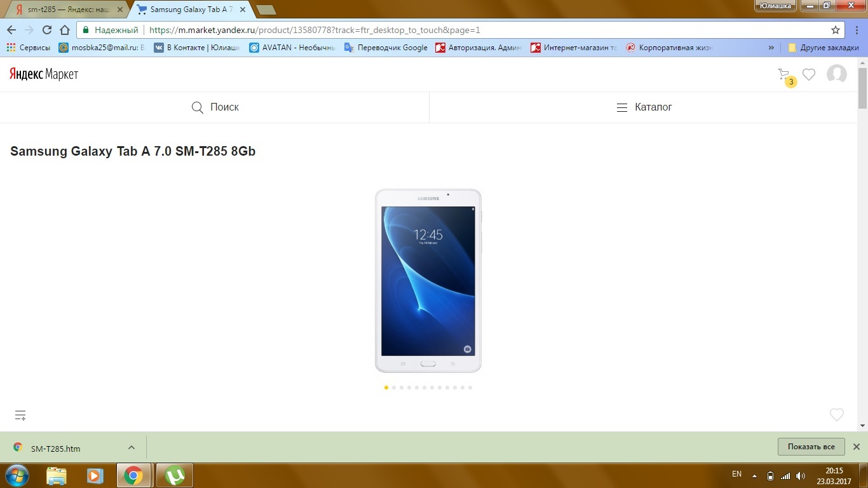Image resolution: width=868 pixels, height=488 pixels.
Task: Bookmark this page with the star
Action: pos(836,30)
